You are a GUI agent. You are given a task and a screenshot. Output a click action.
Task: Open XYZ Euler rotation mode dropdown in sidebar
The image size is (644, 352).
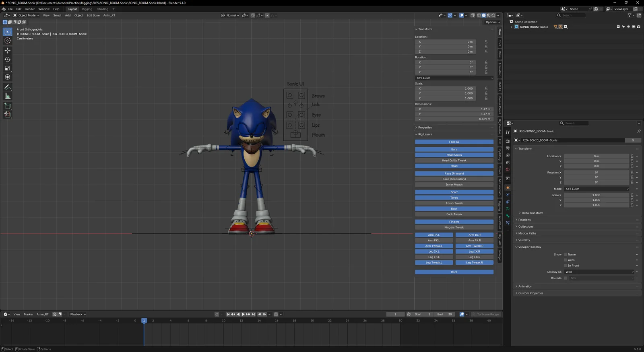tap(454, 78)
